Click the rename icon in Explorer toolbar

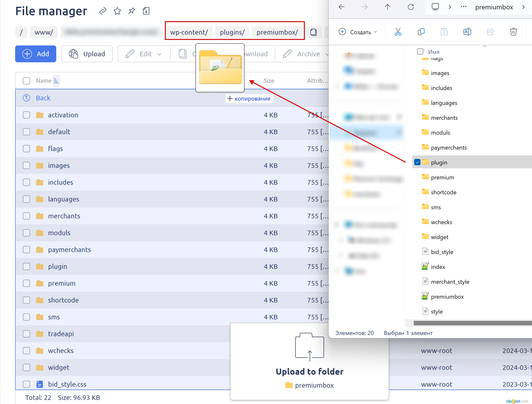click(467, 32)
